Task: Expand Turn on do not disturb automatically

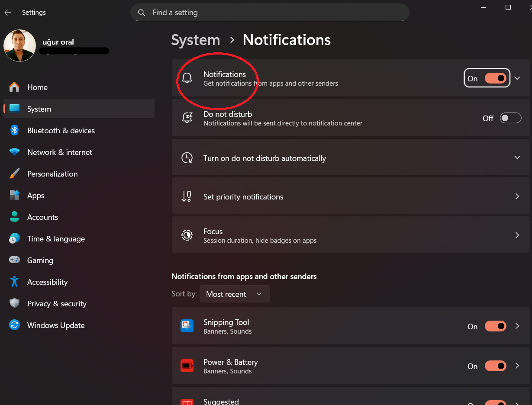Action: [x=517, y=157]
